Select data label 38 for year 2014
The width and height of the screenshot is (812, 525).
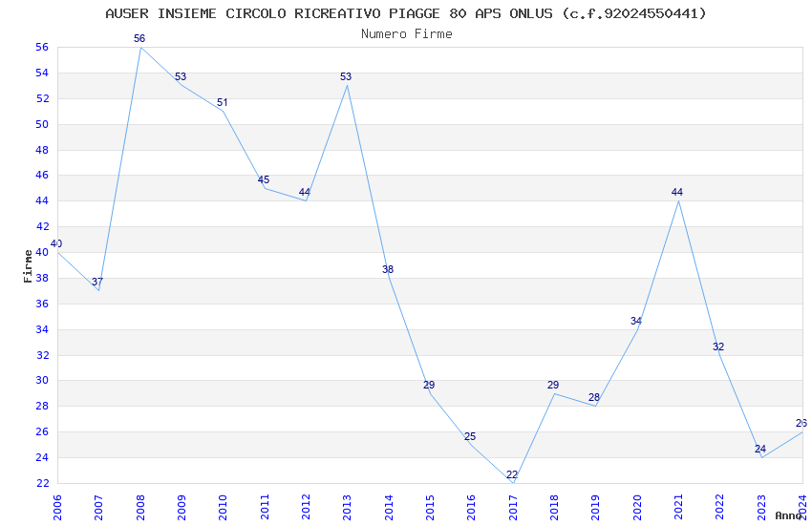pos(388,269)
